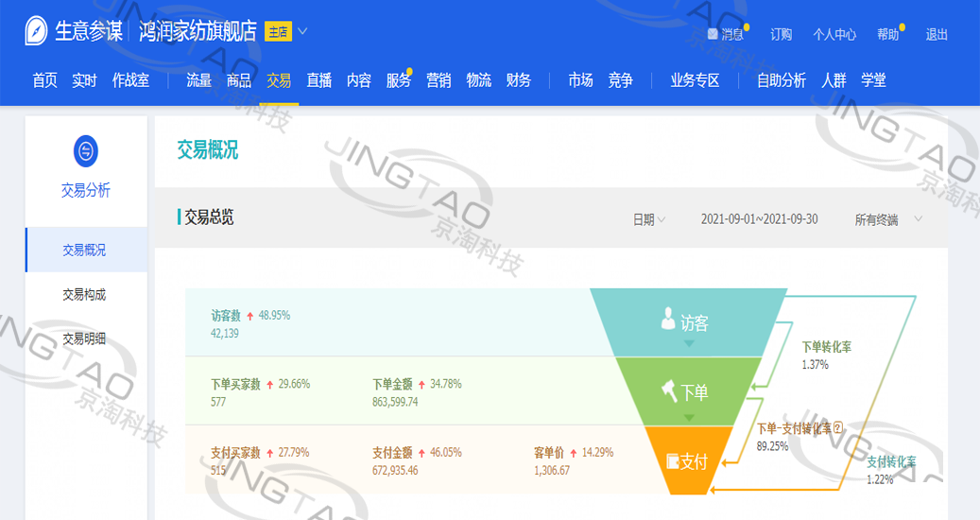Select 交易构成 in the left sidebar

(x=84, y=294)
